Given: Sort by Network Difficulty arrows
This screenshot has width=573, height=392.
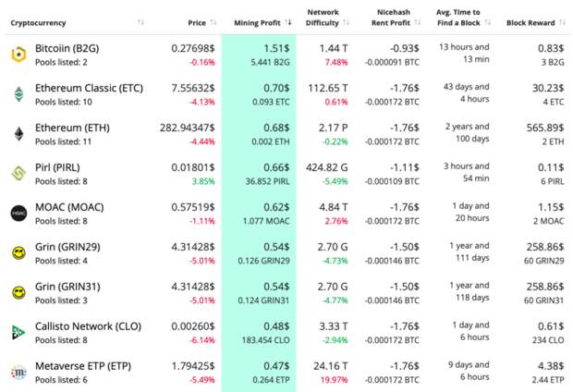Looking at the screenshot, I should pos(347,23).
